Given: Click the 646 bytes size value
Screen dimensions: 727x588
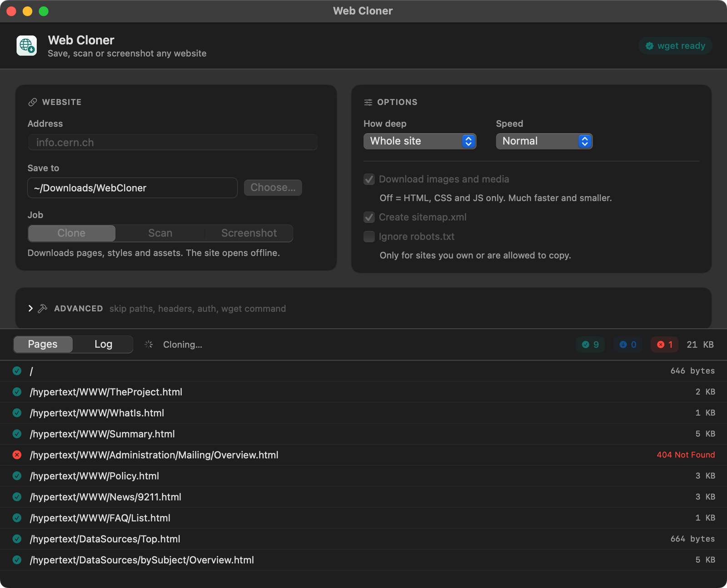Looking at the screenshot, I should click(x=692, y=371).
